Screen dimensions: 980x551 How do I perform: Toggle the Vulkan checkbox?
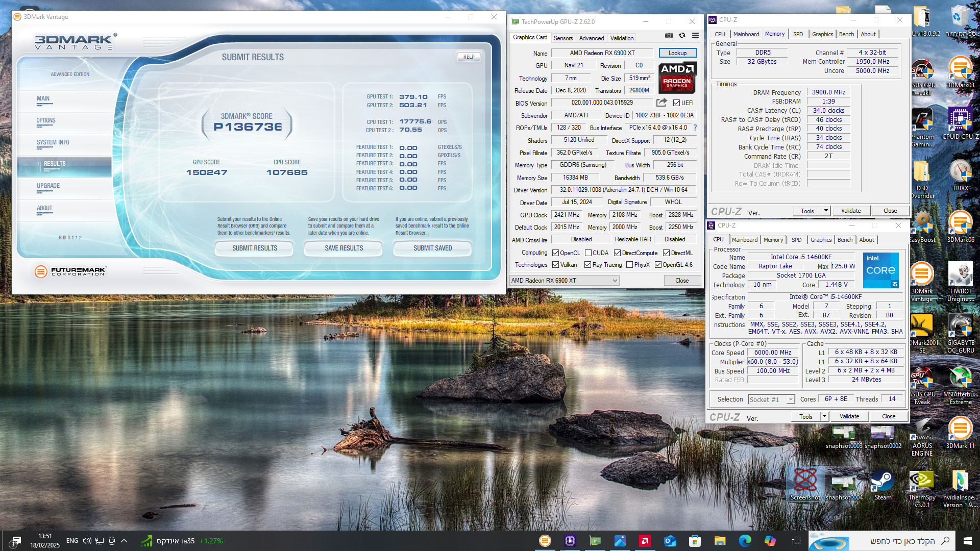click(x=556, y=265)
